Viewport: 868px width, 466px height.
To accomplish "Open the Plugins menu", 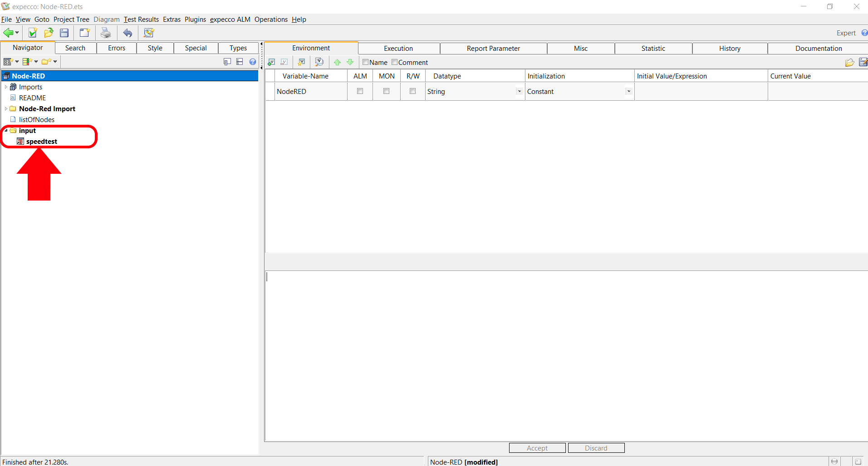I will pos(195,20).
